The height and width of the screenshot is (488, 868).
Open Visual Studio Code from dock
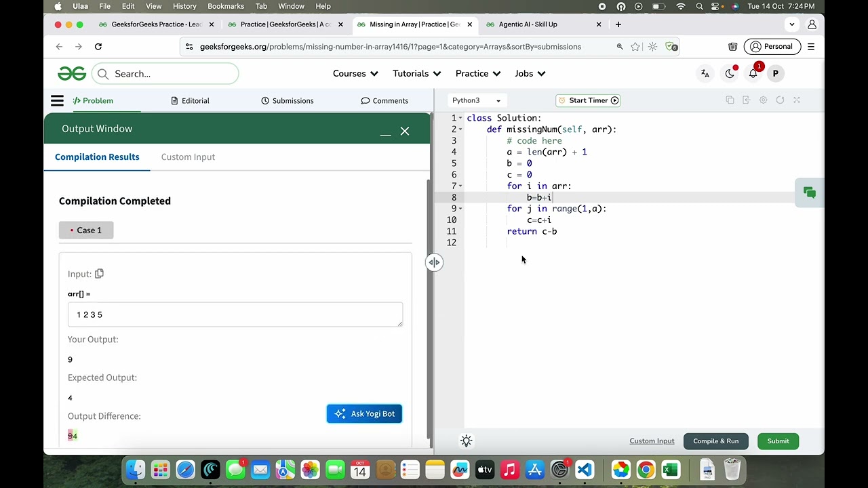[x=585, y=470]
